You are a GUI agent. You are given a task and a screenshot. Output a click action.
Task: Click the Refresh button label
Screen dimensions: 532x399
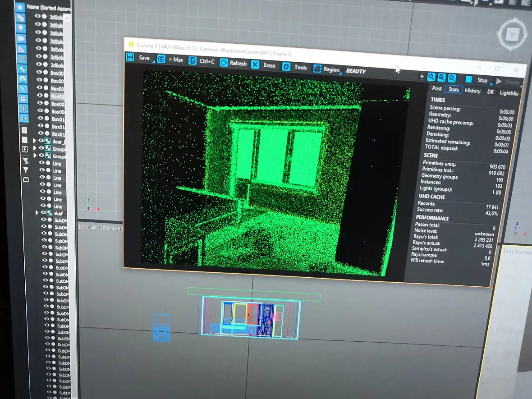[238, 63]
